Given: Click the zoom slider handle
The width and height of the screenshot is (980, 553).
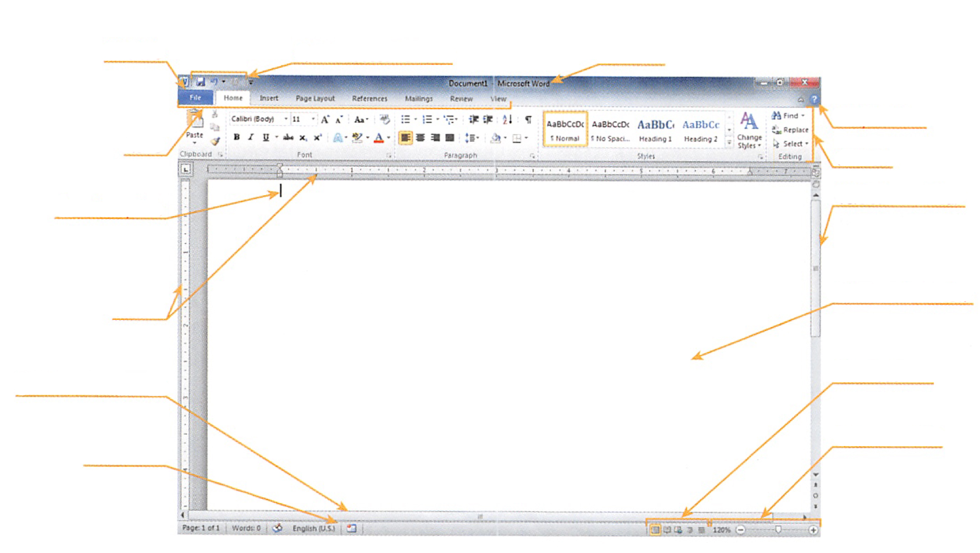Looking at the screenshot, I should click(x=778, y=530).
